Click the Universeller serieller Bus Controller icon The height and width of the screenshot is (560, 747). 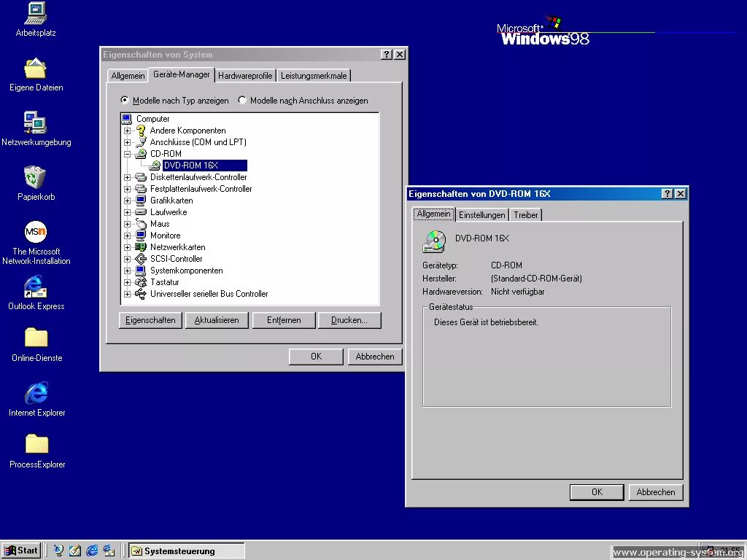(141, 294)
